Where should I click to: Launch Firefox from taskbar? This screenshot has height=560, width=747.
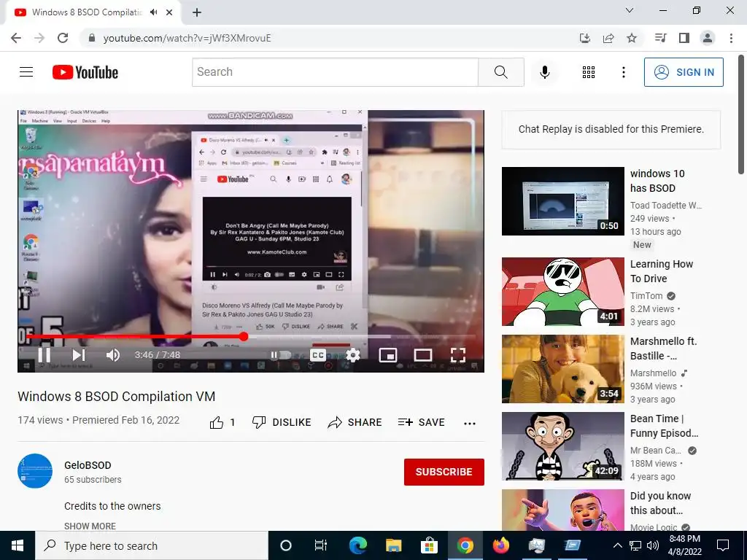(500, 545)
